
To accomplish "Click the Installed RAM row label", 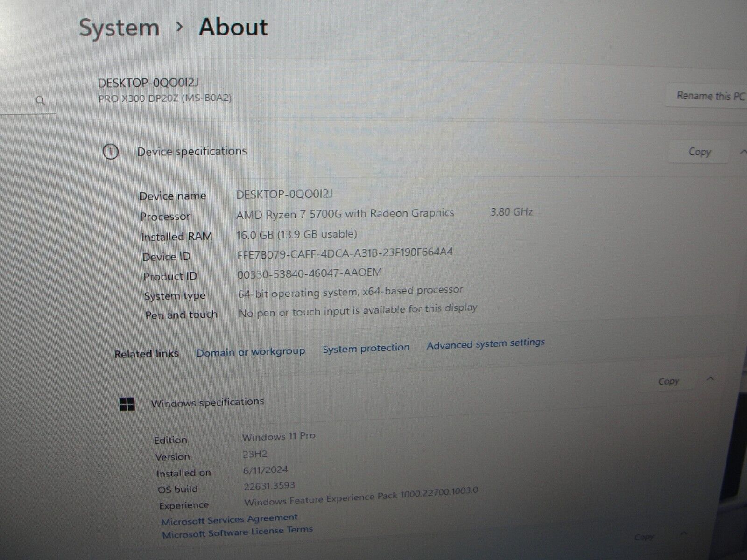I will tap(176, 237).
